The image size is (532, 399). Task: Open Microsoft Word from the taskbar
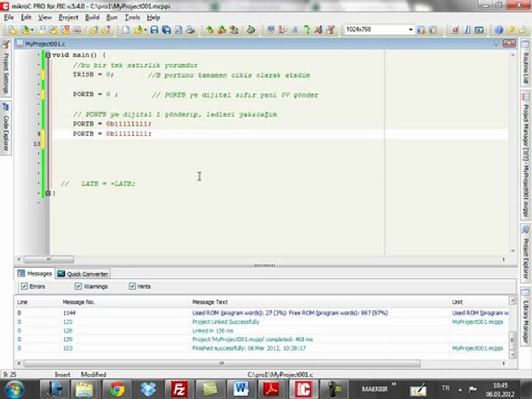point(241,390)
